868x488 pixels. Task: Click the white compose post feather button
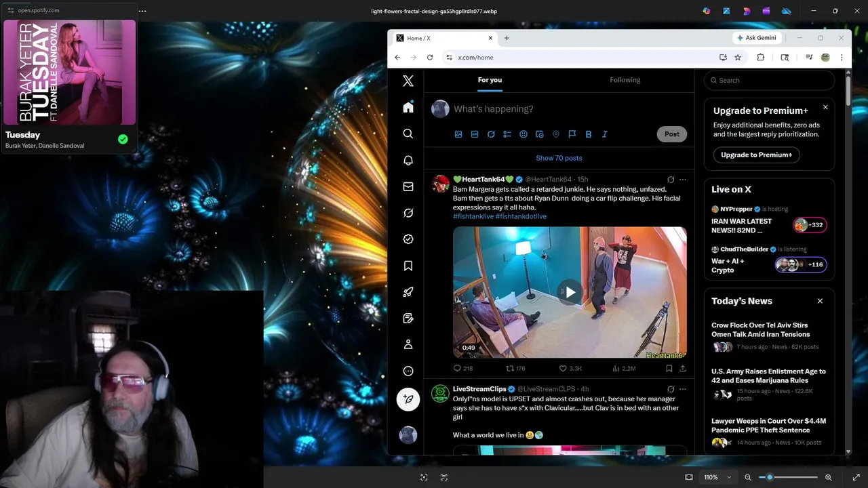click(408, 399)
